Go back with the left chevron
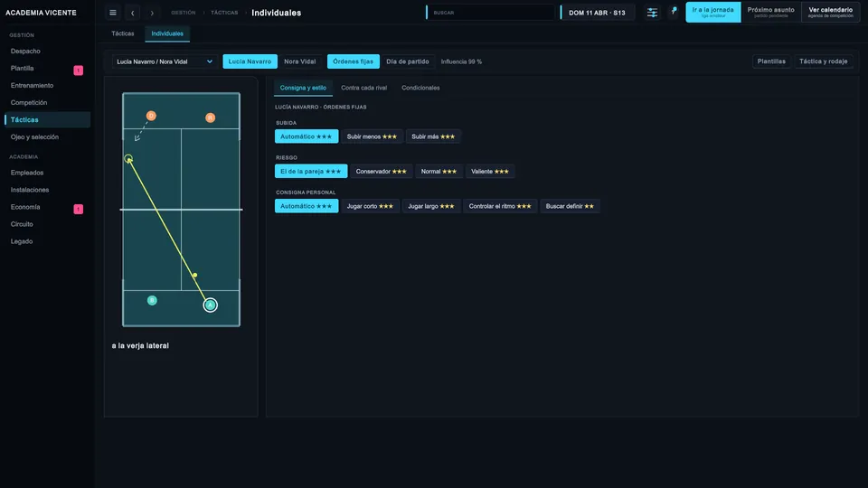 [132, 13]
